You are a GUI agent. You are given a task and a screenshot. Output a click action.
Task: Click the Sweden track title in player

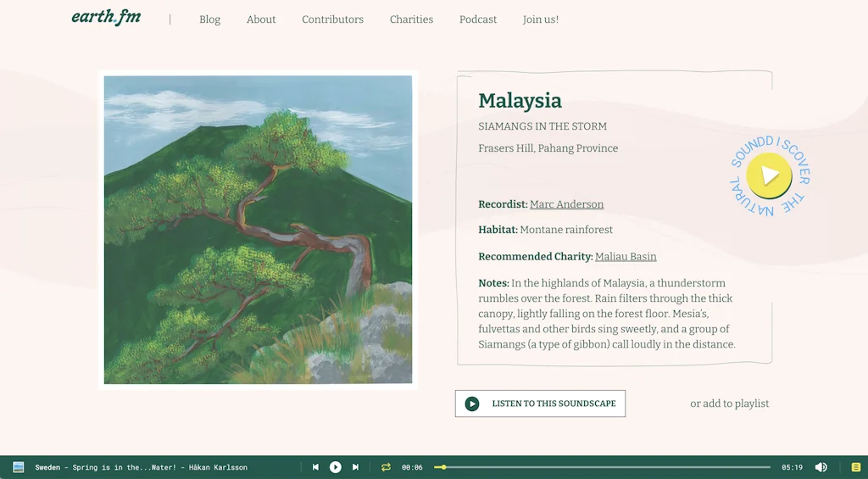142,467
